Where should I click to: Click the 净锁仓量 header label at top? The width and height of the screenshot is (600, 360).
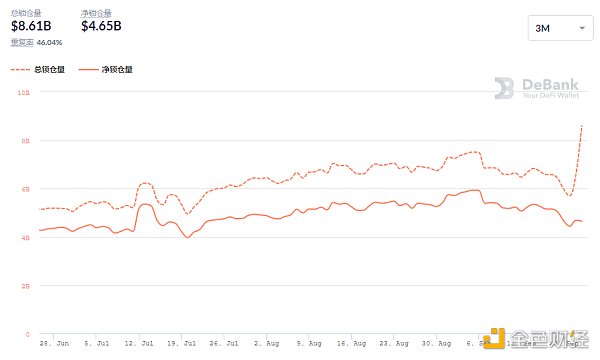coord(96,13)
